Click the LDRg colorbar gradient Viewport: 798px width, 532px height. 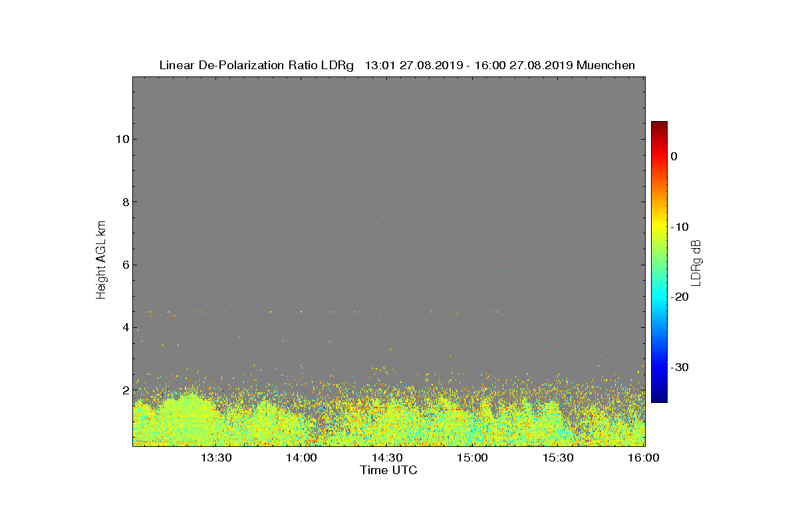[659, 262]
